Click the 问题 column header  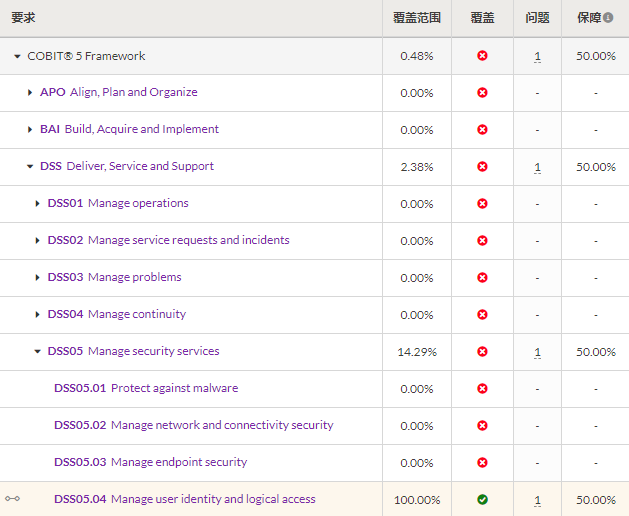point(537,18)
